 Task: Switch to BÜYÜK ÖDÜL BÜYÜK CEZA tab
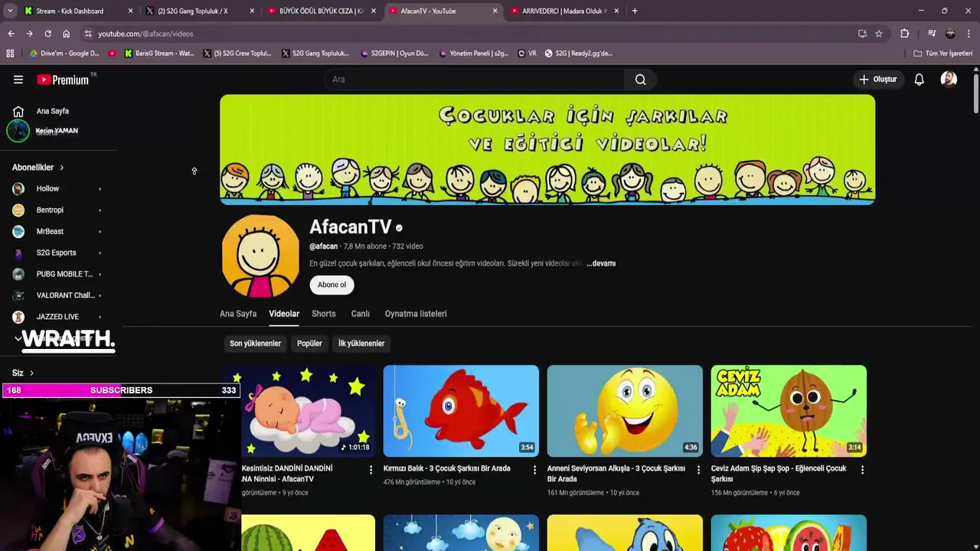coord(320,11)
